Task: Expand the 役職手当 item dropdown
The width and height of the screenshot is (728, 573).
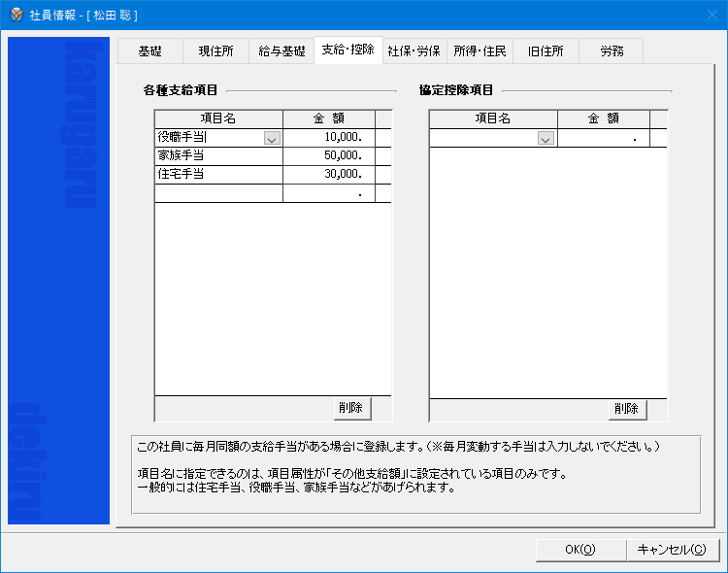Action: [x=272, y=138]
